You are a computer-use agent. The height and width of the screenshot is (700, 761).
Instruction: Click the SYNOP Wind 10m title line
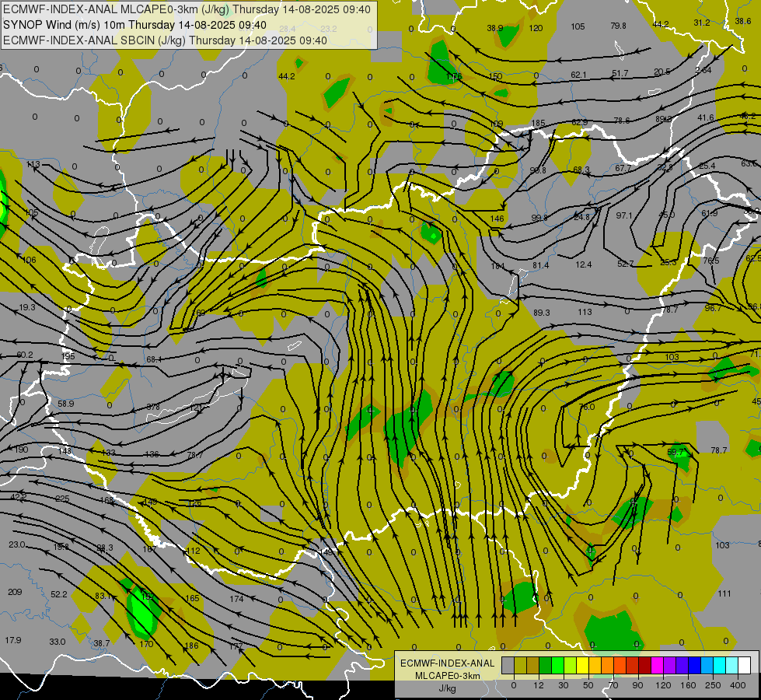pyautogui.click(x=134, y=25)
